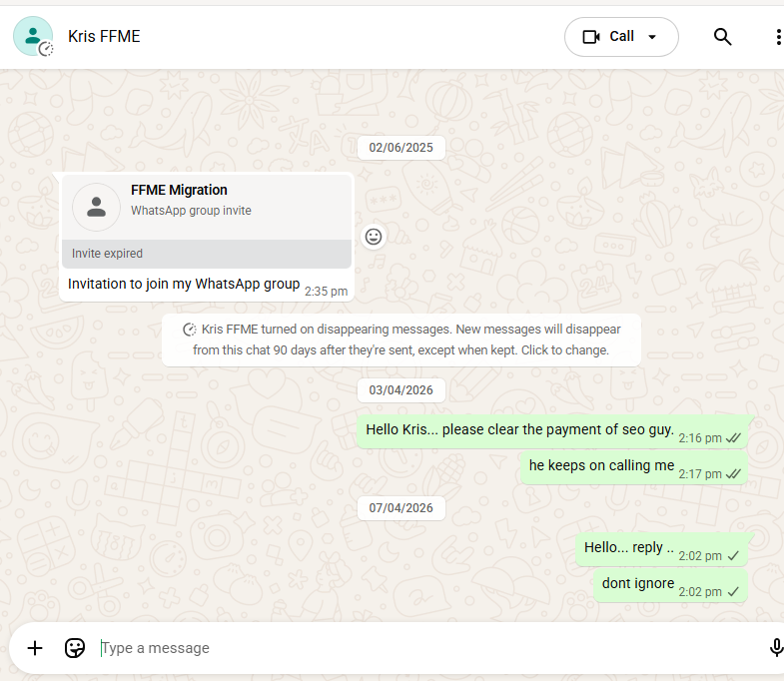Click FFME Migration group avatar icon
The image size is (784, 681).
point(97,207)
